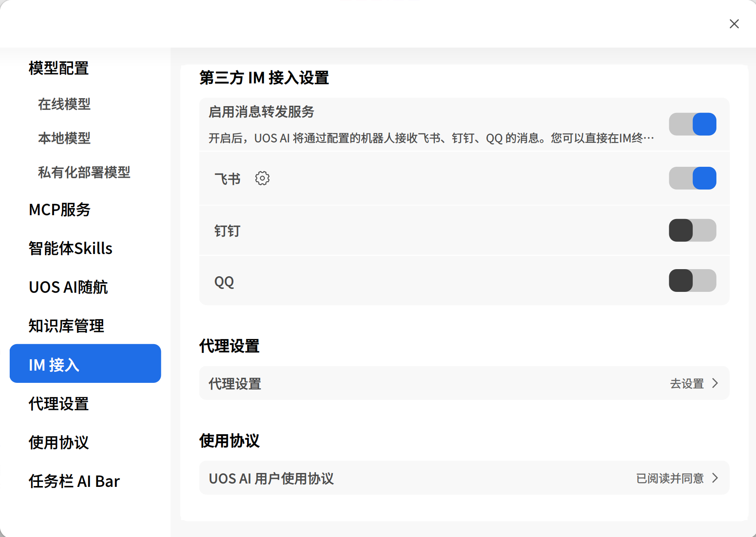This screenshot has height=537, width=756.
Task: Close the settings dialog
Action: click(x=734, y=24)
